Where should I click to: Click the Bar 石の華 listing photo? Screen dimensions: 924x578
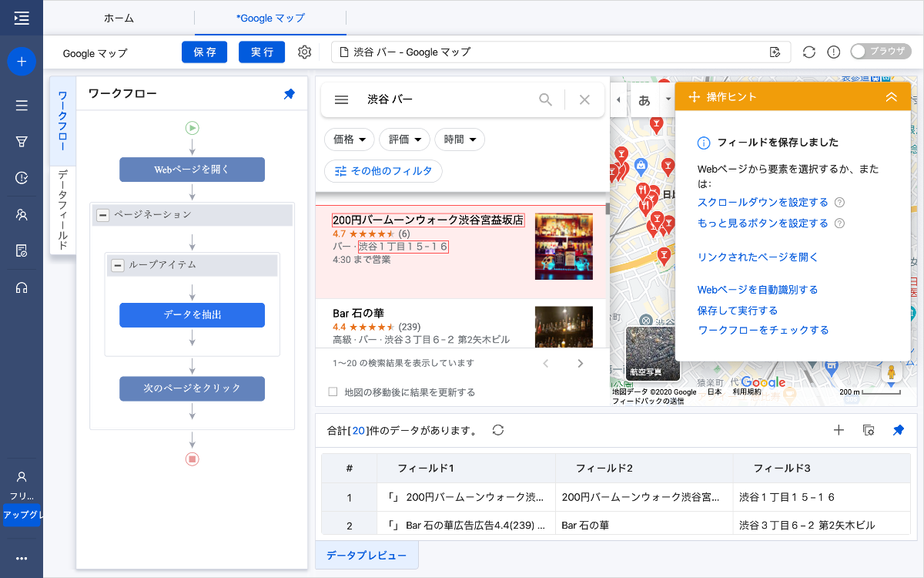(564, 325)
